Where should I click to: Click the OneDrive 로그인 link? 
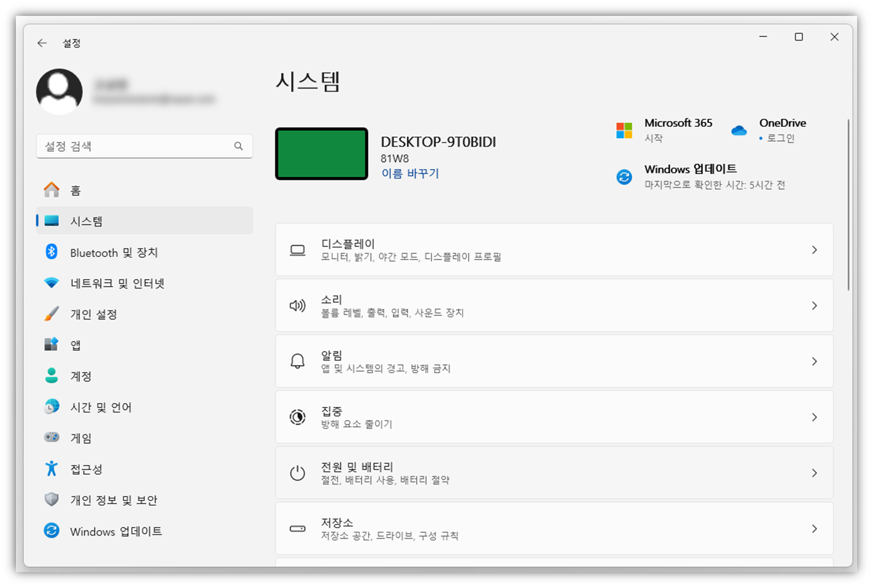(x=782, y=138)
